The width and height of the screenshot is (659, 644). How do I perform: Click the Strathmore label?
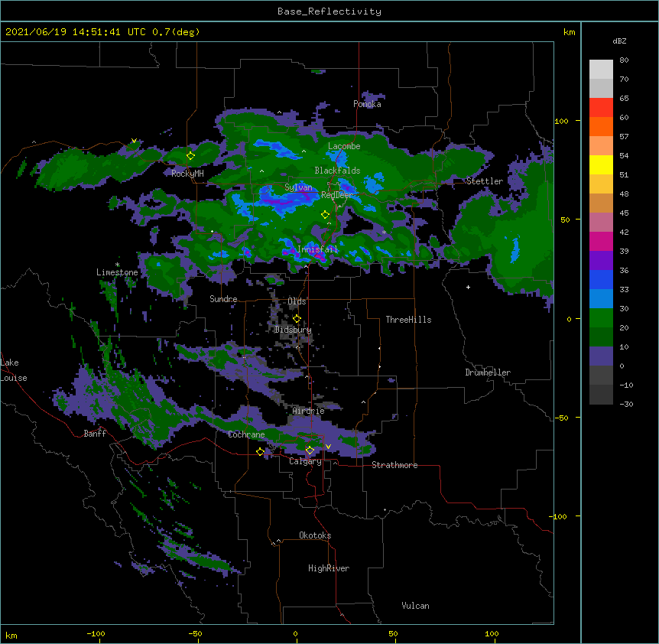tap(394, 465)
